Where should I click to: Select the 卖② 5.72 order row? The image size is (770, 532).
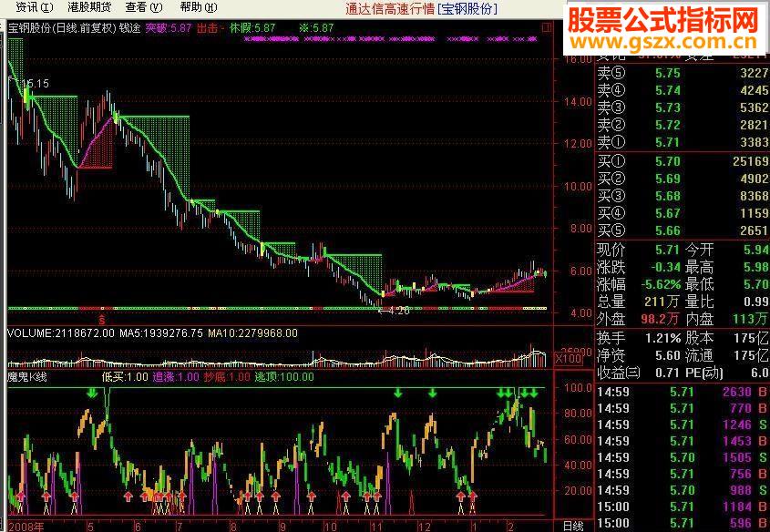tap(683, 125)
